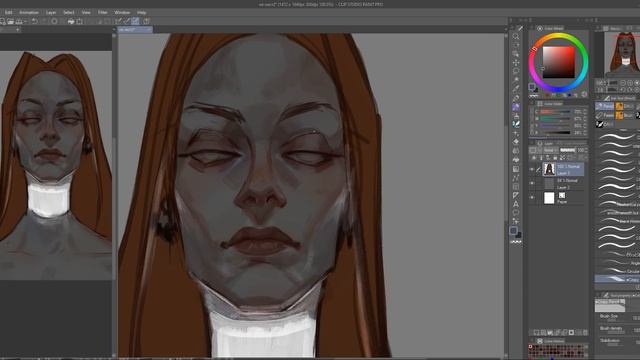Image resolution: width=640 pixels, height=360 pixels.
Task: Select the Frame border tool
Action: (516, 187)
